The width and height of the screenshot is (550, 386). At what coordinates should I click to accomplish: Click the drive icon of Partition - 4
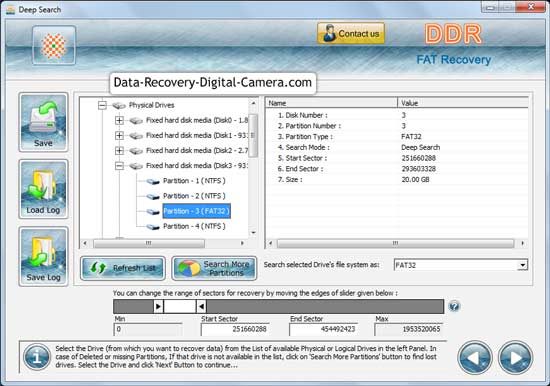[x=153, y=227]
